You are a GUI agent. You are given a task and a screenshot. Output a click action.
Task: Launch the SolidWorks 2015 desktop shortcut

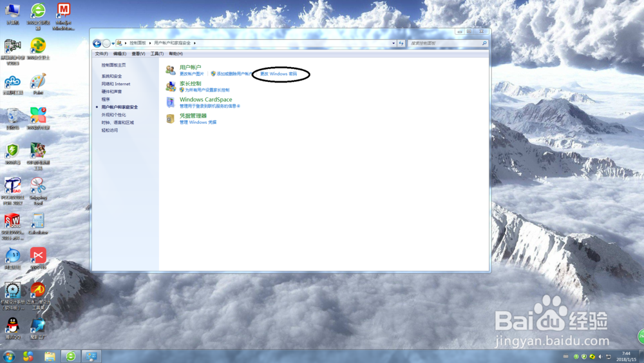click(x=13, y=226)
